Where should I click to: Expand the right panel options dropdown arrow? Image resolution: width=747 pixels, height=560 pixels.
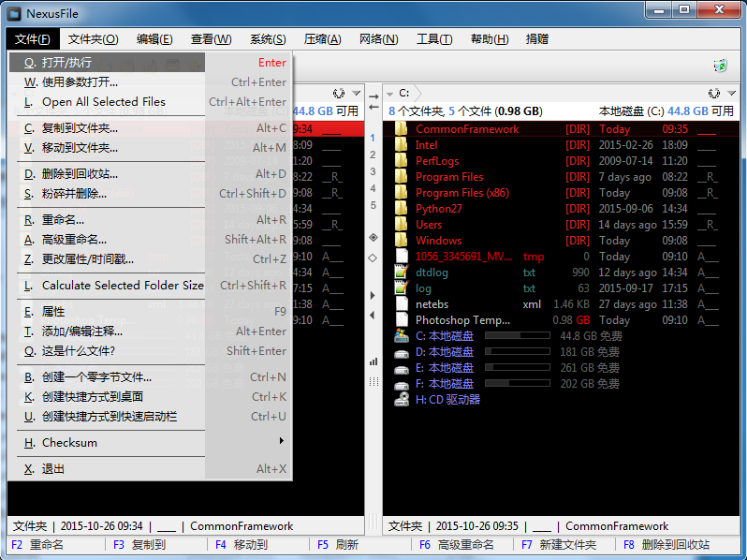(732, 93)
